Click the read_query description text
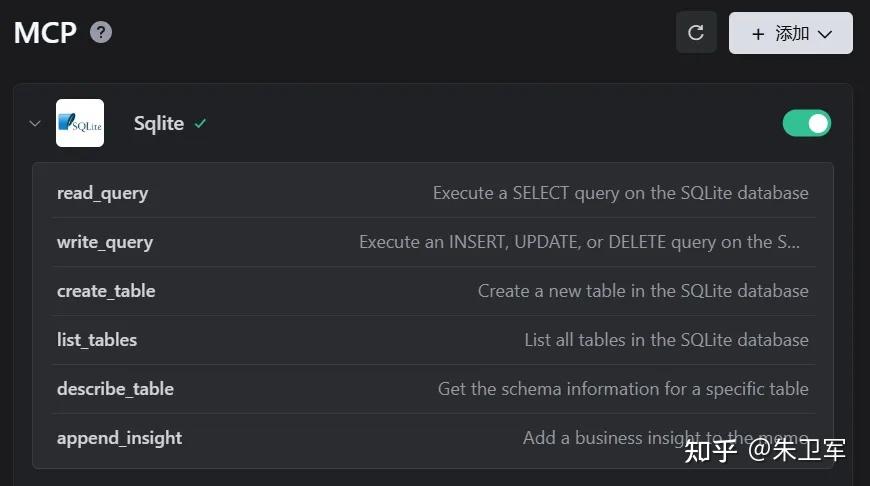Viewport: 870px width, 486px height. tap(620, 193)
